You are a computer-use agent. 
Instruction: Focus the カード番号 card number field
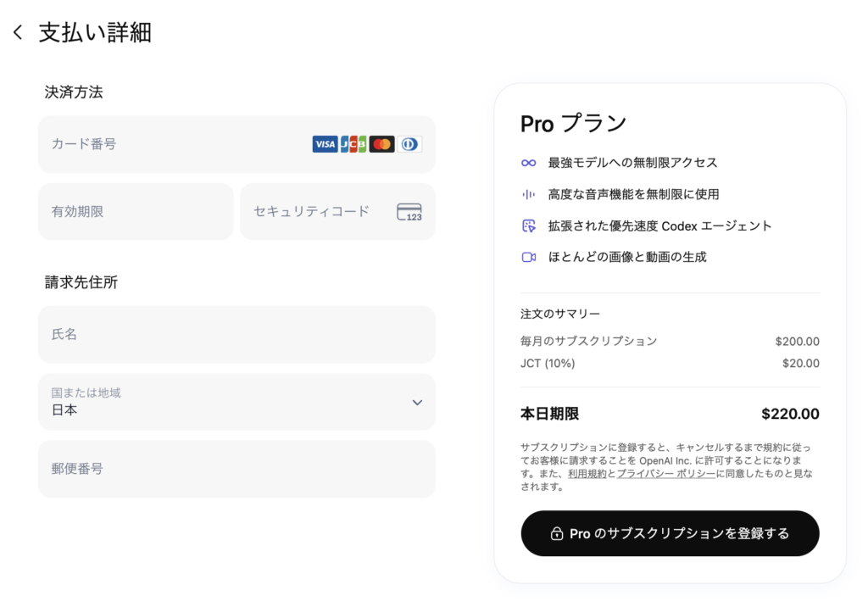[170, 144]
